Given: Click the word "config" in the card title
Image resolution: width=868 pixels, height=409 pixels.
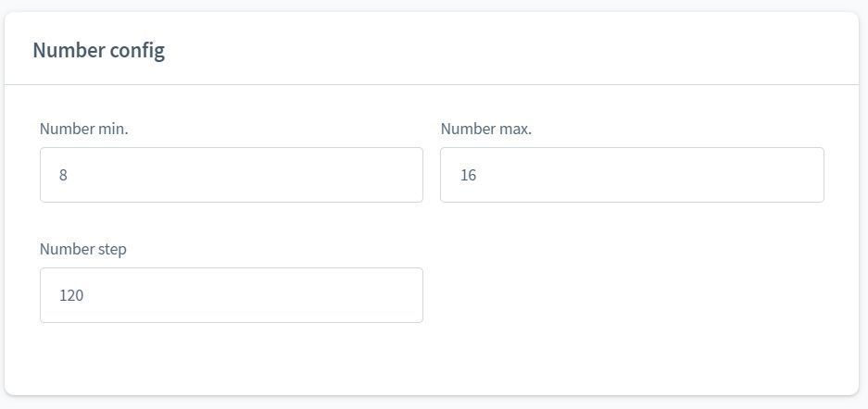Looking at the screenshot, I should coord(137,50).
